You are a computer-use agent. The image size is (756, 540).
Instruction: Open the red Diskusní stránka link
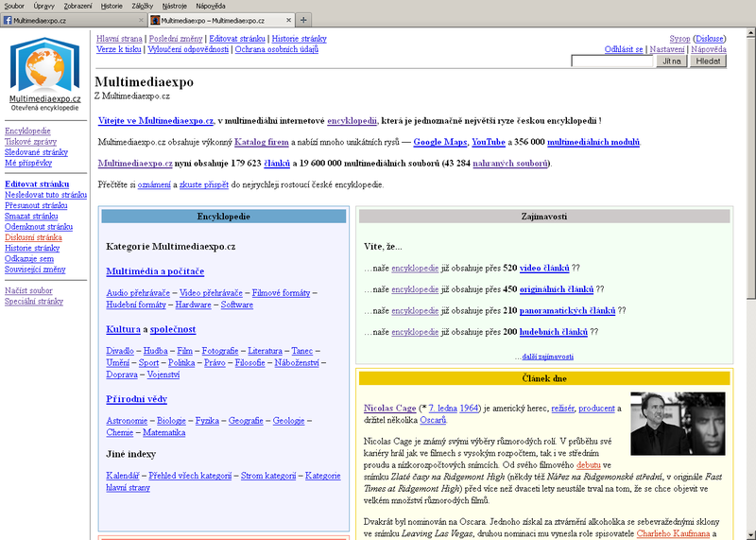click(x=33, y=237)
